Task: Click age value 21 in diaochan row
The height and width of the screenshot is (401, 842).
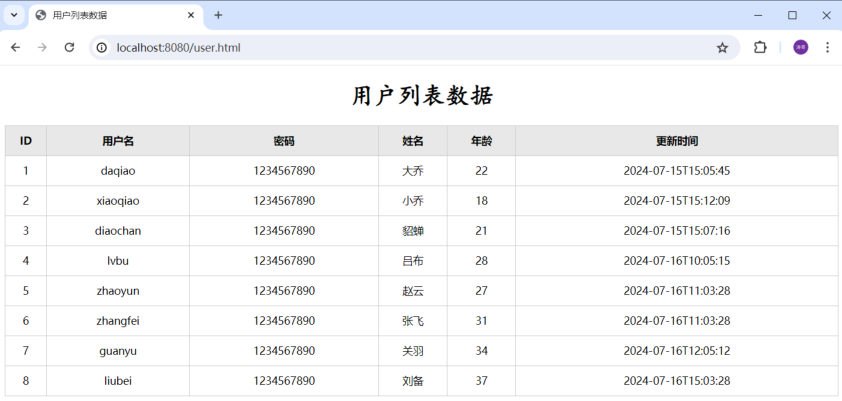Action: pos(482,231)
